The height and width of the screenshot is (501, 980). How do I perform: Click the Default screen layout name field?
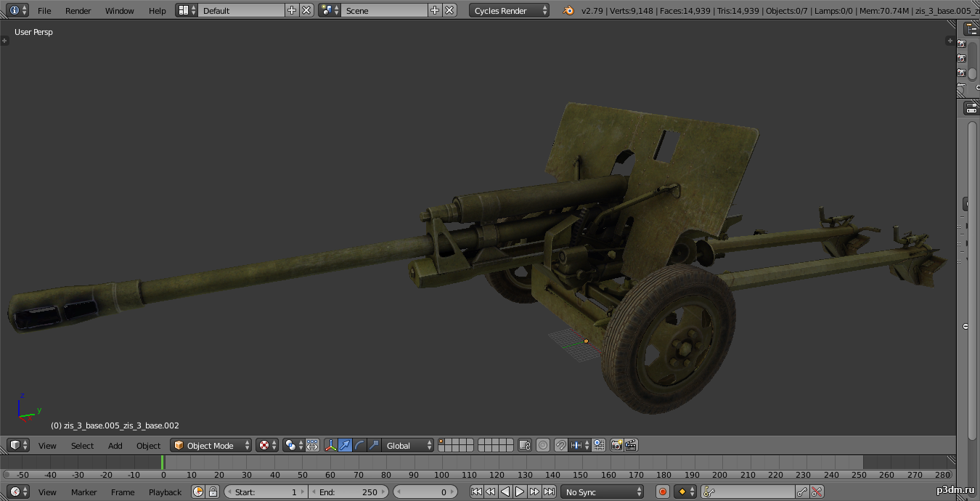pyautogui.click(x=241, y=10)
